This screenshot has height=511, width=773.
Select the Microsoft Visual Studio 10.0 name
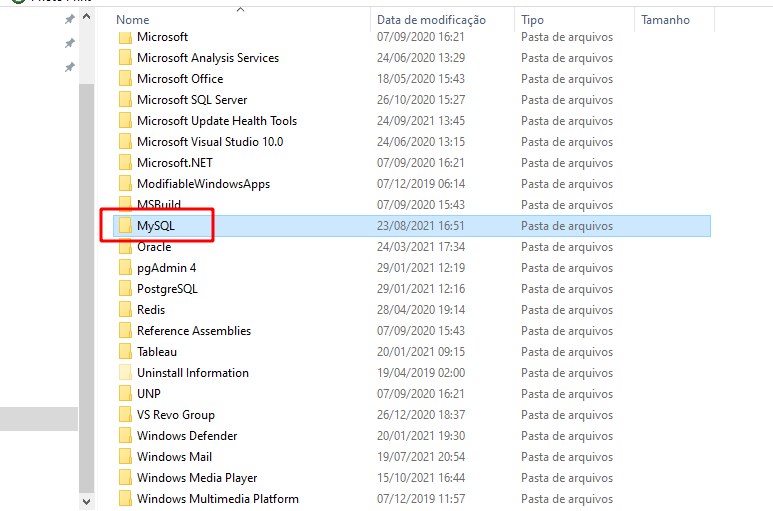coord(210,142)
